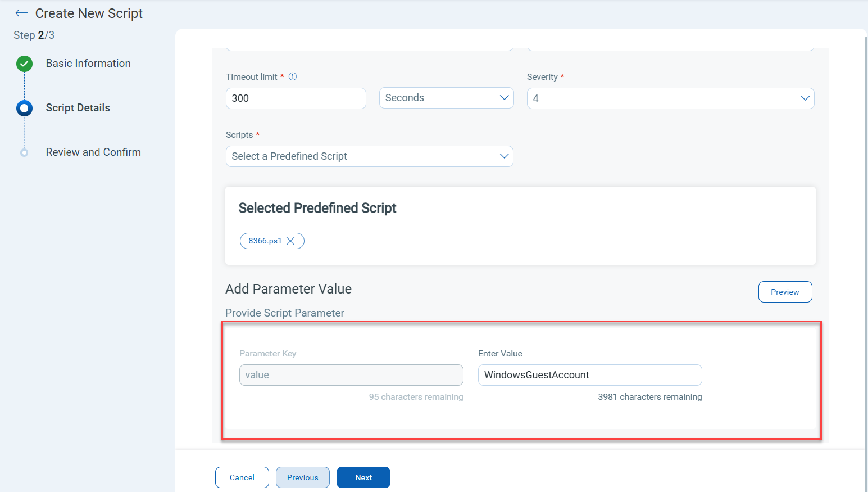
Task: Click the disabled Parameter Key field
Action: tap(351, 375)
